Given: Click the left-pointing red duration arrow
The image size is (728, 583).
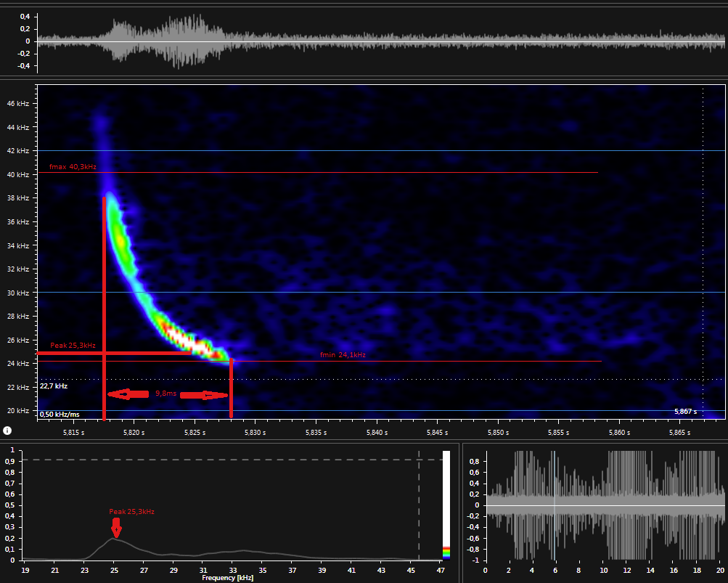Looking at the screenshot, I should tap(128, 394).
